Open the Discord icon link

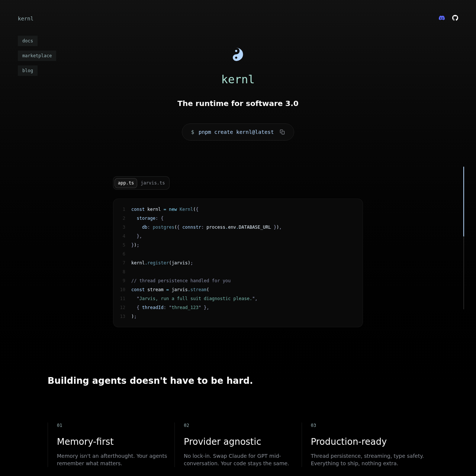(x=442, y=18)
